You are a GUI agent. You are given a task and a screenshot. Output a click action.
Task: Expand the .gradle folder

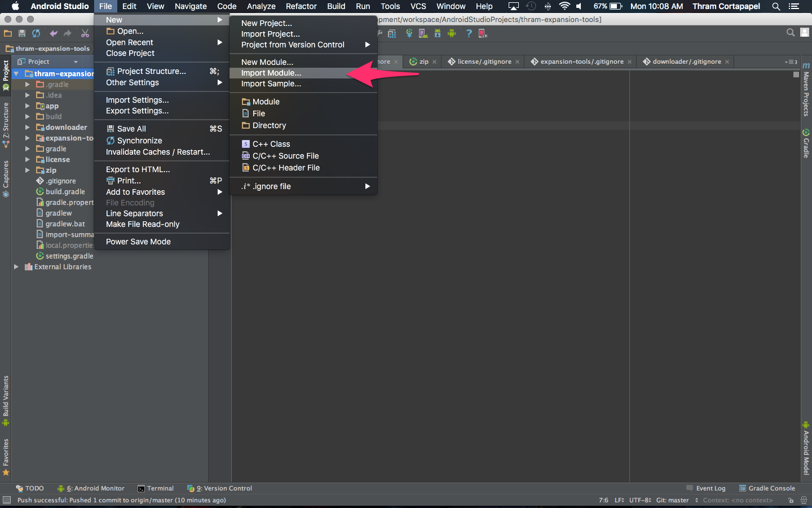[27, 84]
